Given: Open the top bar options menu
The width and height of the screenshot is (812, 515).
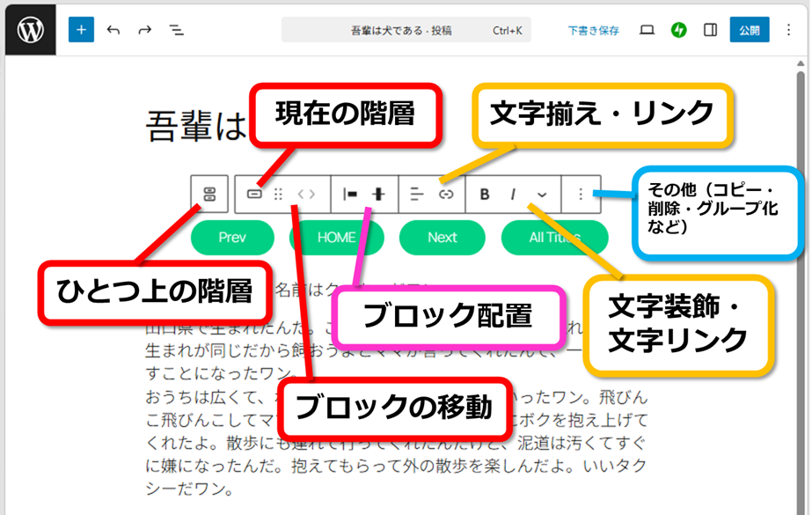Looking at the screenshot, I should click(787, 30).
